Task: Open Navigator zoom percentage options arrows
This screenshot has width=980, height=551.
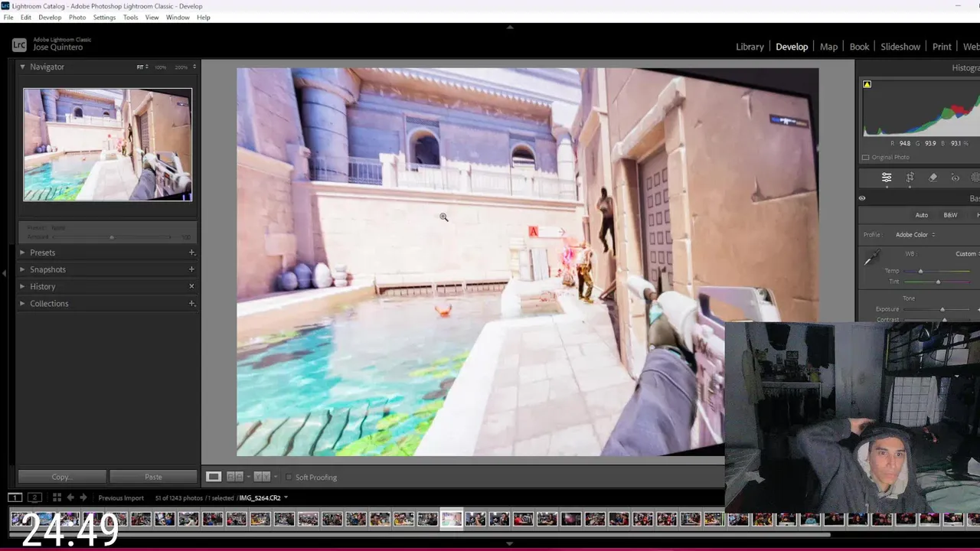Action: pos(194,67)
